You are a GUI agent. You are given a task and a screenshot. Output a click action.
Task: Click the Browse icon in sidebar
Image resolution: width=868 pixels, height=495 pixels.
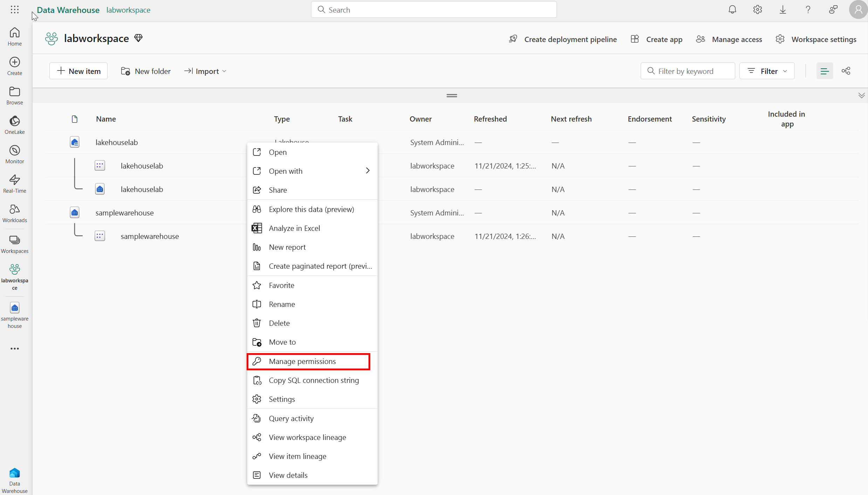pyautogui.click(x=15, y=92)
